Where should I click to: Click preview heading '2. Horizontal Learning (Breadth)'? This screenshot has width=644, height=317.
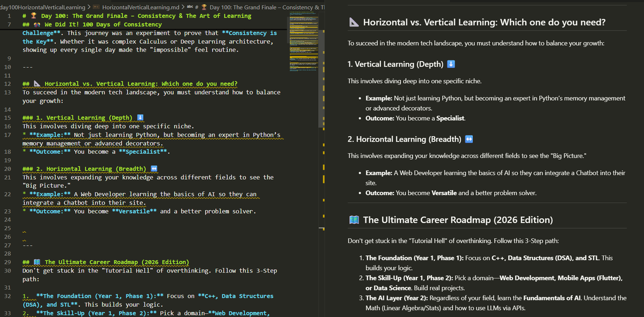point(404,139)
